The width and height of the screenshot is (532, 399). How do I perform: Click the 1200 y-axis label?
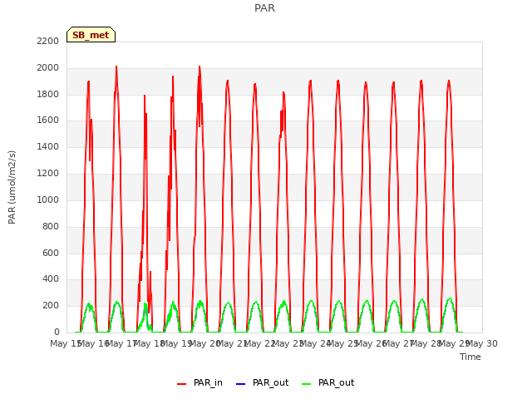48,174
